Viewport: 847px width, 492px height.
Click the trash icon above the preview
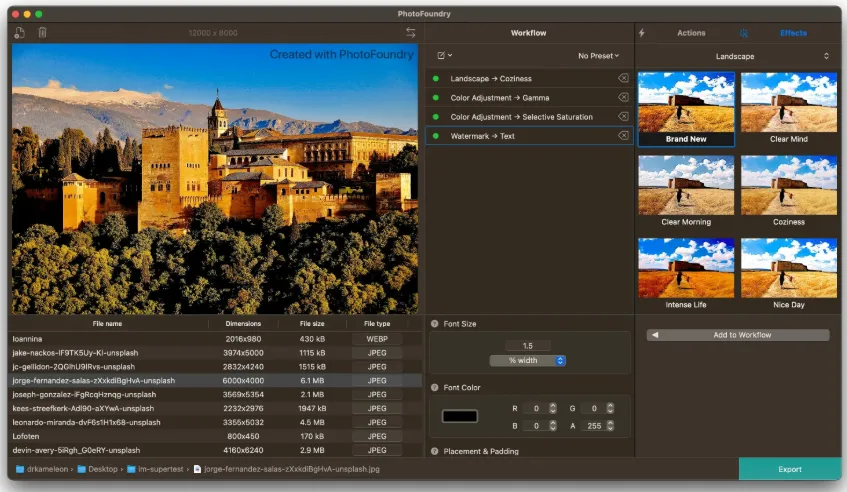pyautogui.click(x=42, y=33)
